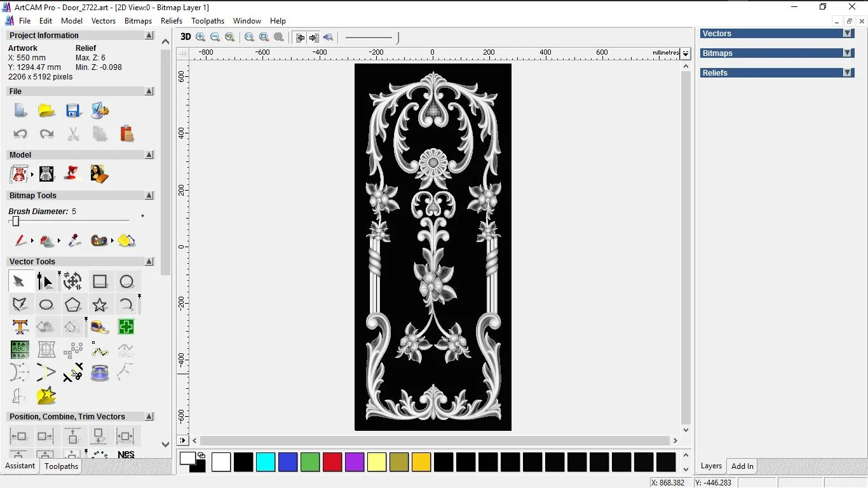Select the Create Ellipse vector tool
This screenshot has height=488, width=868.
[46, 305]
